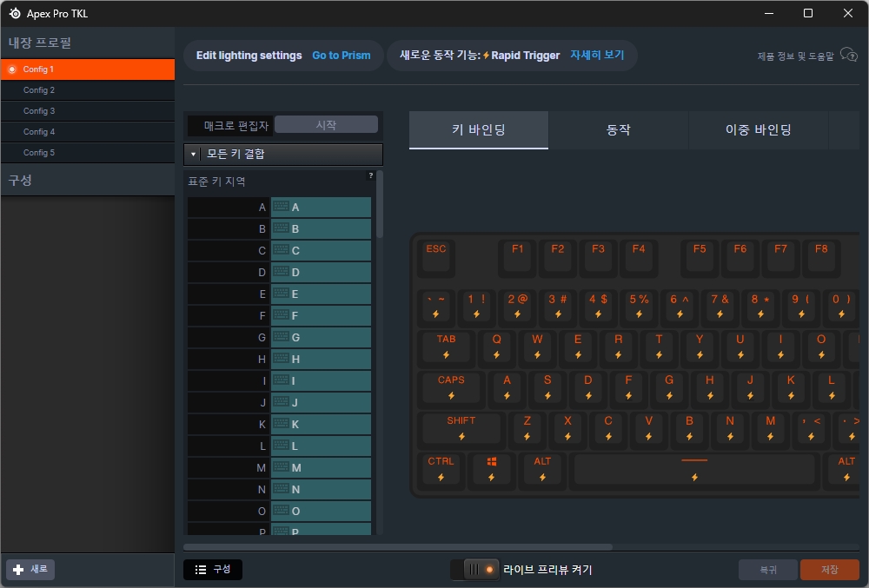Select key D binding row in list
The image size is (869, 588).
pos(279,273)
